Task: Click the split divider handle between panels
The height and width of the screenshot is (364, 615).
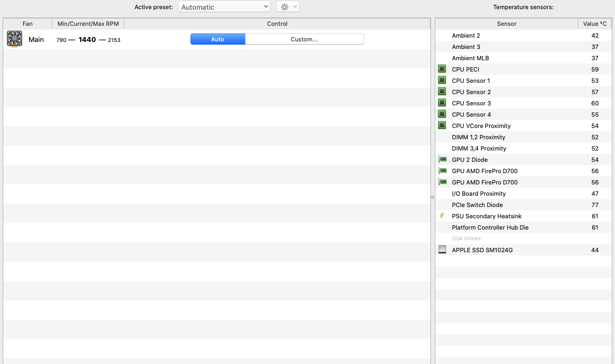Action: [x=433, y=197]
